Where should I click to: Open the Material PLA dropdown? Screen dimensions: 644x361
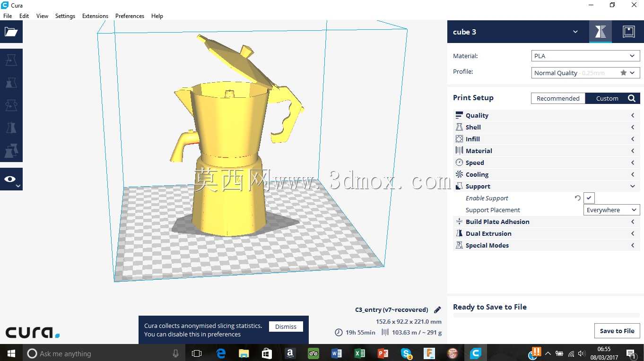(585, 56)
